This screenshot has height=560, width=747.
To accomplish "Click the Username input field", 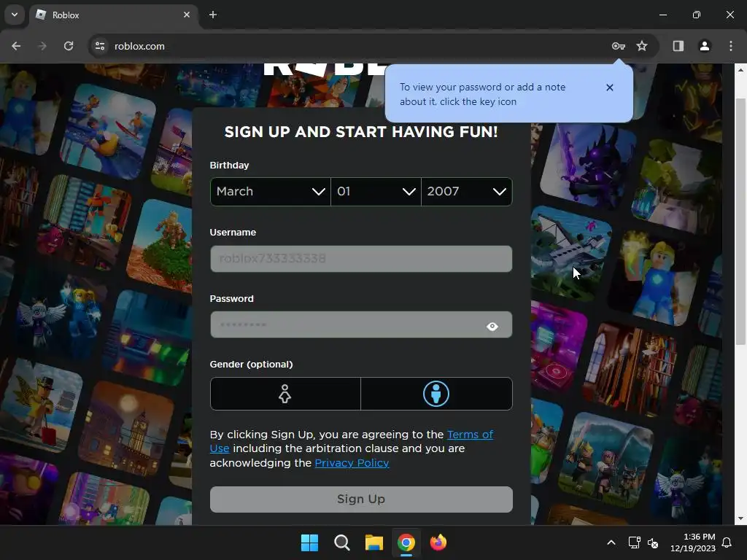I will [x=361, y=259].
